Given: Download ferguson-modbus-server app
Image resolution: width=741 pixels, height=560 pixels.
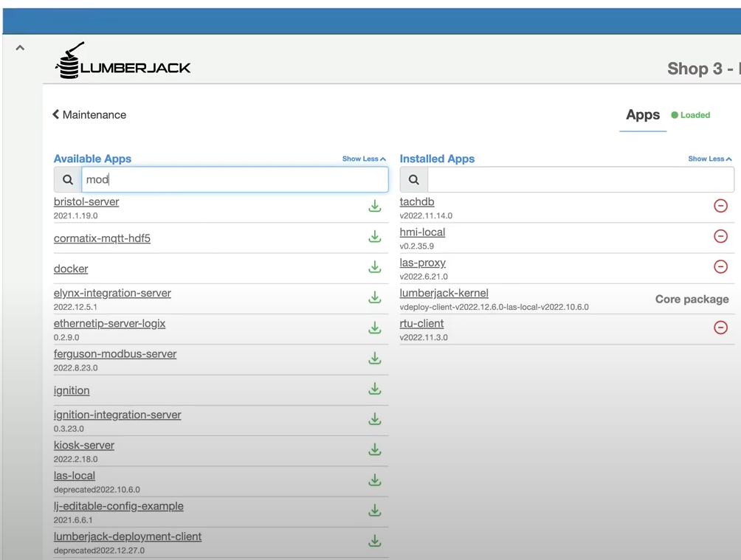Looking at the screenshot, I should point(375,359).
